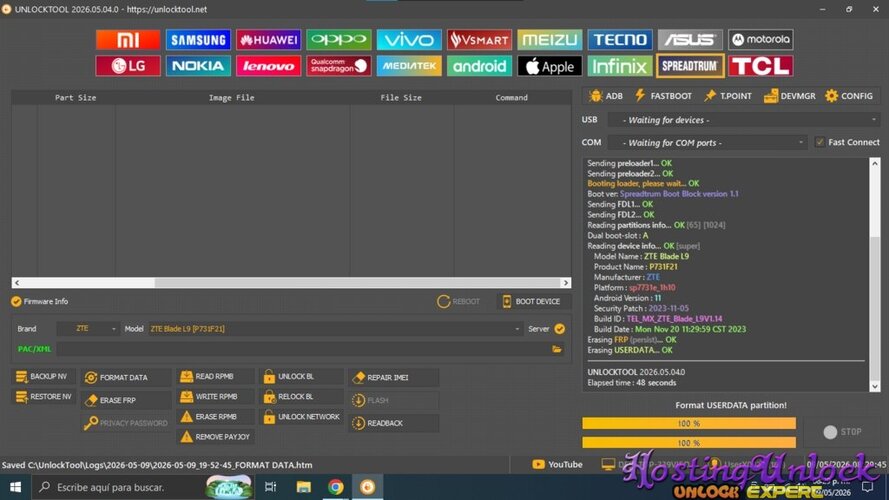Choose the Vsmart brand tile
Screen dimensions: 889x500
click(x=479, y=40)
